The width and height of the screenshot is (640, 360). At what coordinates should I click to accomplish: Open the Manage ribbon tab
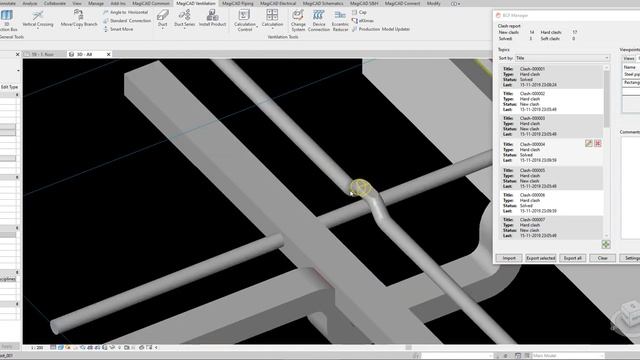coord(96,3)
